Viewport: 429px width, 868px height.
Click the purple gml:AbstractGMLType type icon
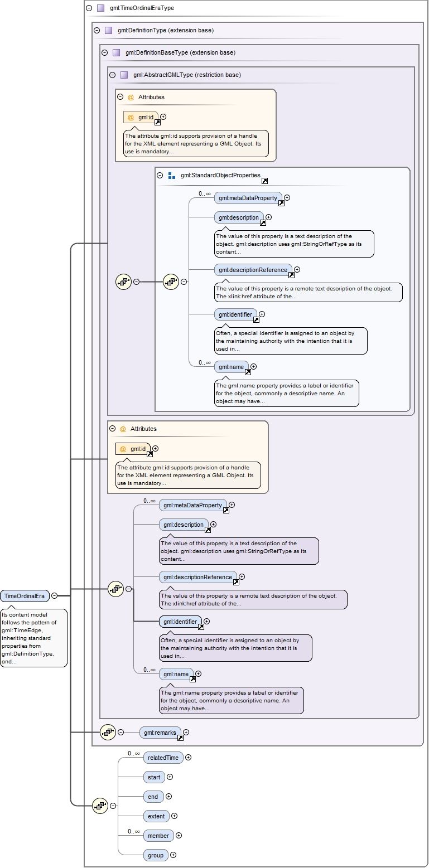click(x=124, y=75)
